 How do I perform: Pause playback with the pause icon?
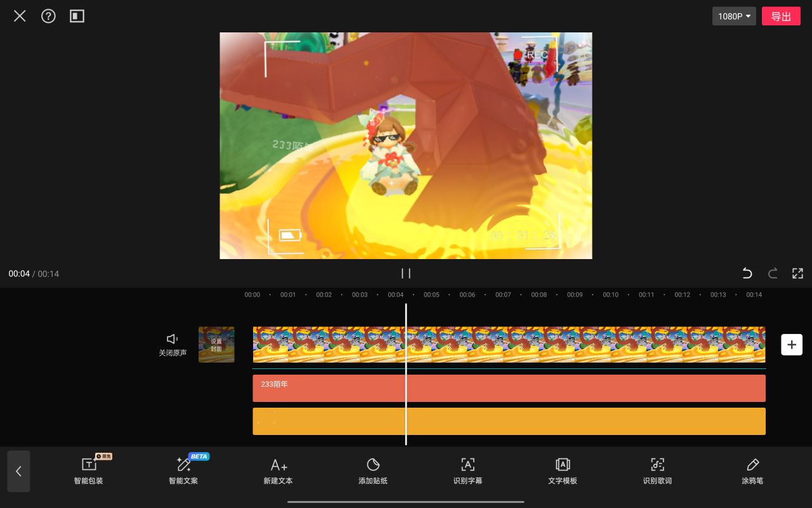click(406, 273)
